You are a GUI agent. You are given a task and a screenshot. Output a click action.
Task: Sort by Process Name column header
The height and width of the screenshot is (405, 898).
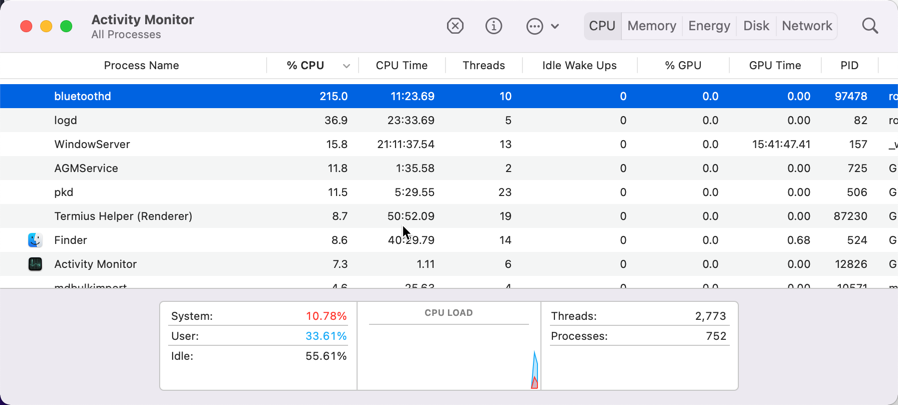[x=141, y=66]
